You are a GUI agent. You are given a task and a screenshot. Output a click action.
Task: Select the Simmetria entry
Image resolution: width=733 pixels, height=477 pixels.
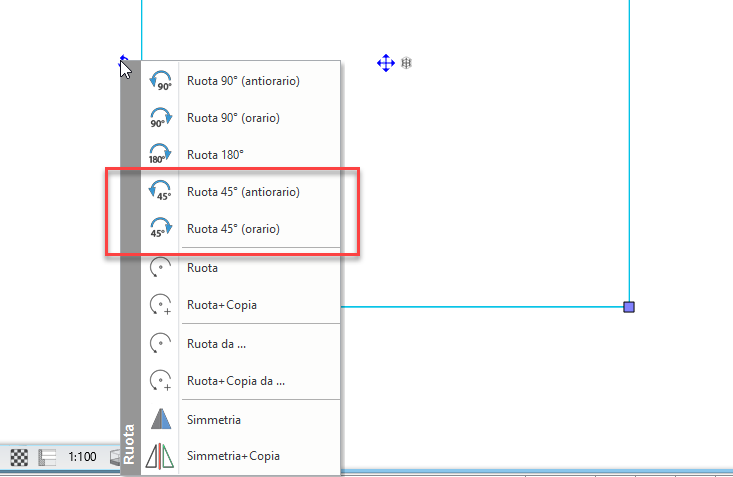coord(240,419)
